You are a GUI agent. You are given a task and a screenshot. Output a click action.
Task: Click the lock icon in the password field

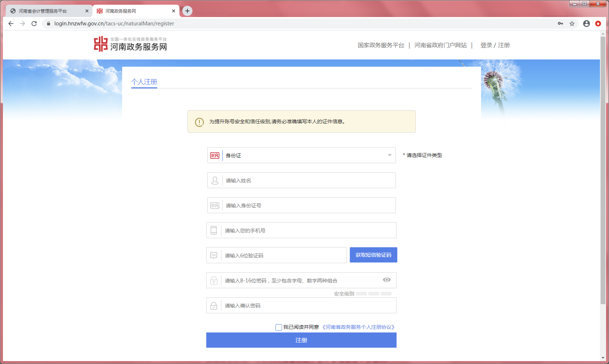(x=214, y=280)
